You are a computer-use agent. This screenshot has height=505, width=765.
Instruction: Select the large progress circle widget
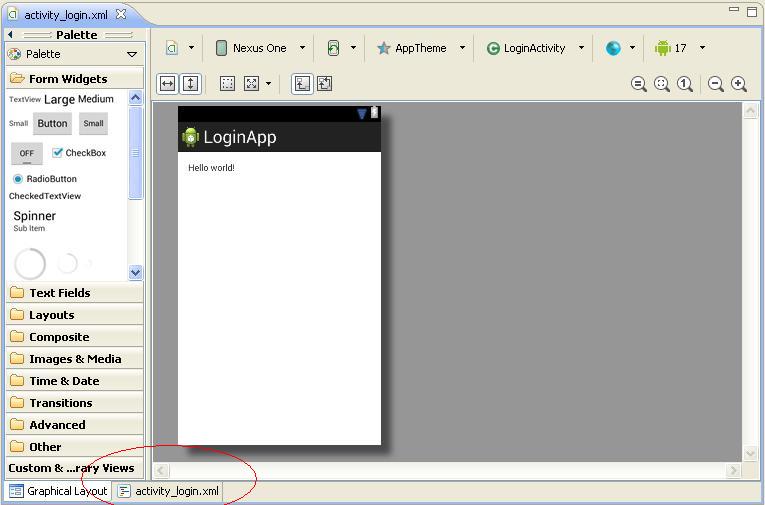(x=30, y=263)
